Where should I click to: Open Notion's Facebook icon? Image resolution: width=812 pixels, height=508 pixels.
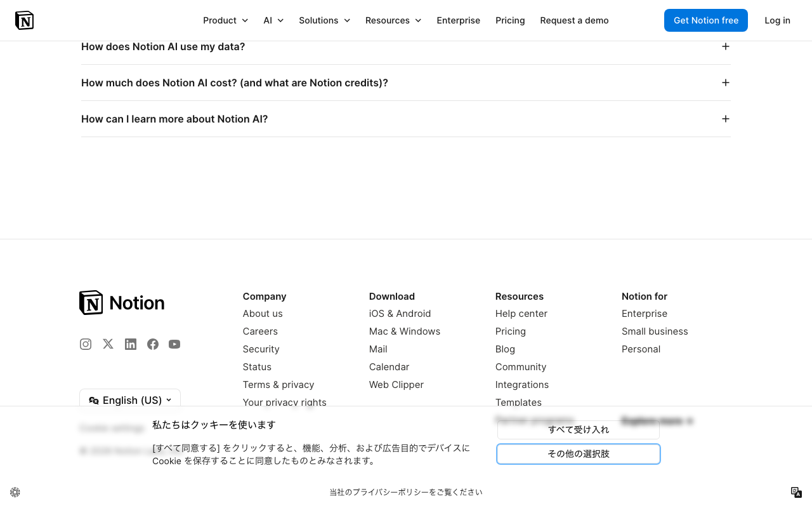coord(153,344)
